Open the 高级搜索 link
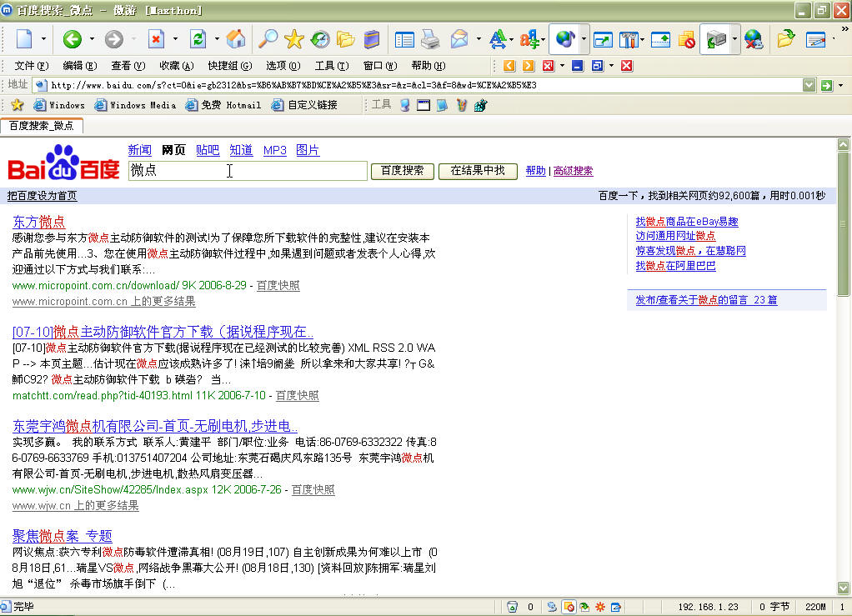The height and width of the screenshot is (616, 852). (574, 171)
